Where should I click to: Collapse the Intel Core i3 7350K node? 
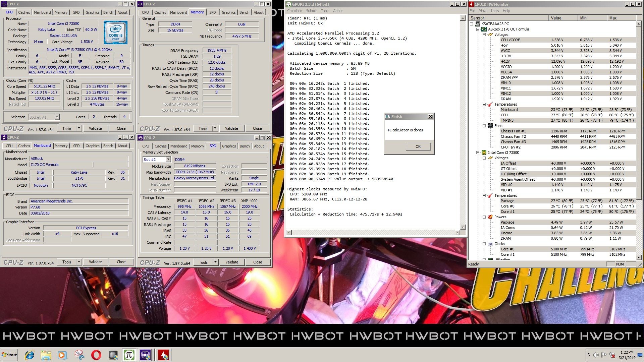(478, 153)
